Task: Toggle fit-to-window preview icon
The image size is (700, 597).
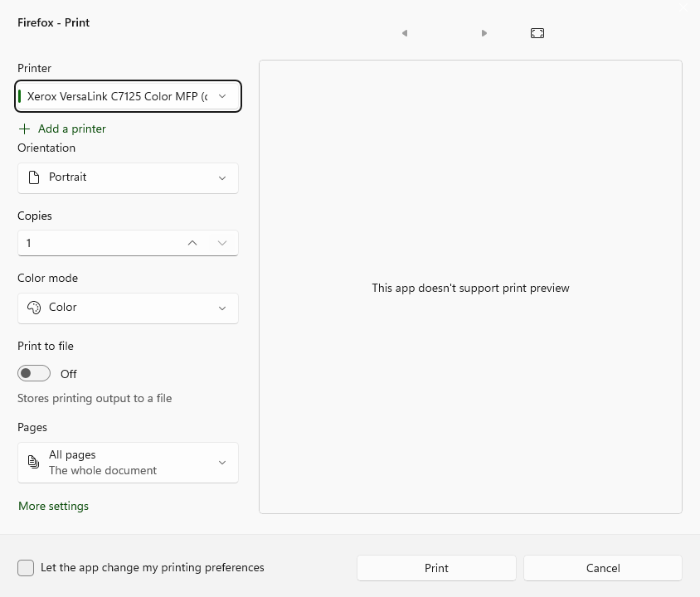Action: pos(537,33)
